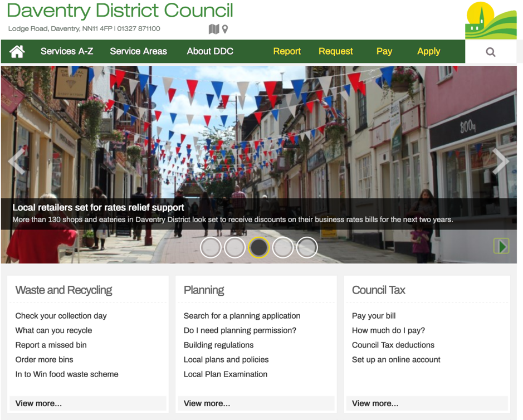
Task: Open the Council Tax heading
Action: 379,290
